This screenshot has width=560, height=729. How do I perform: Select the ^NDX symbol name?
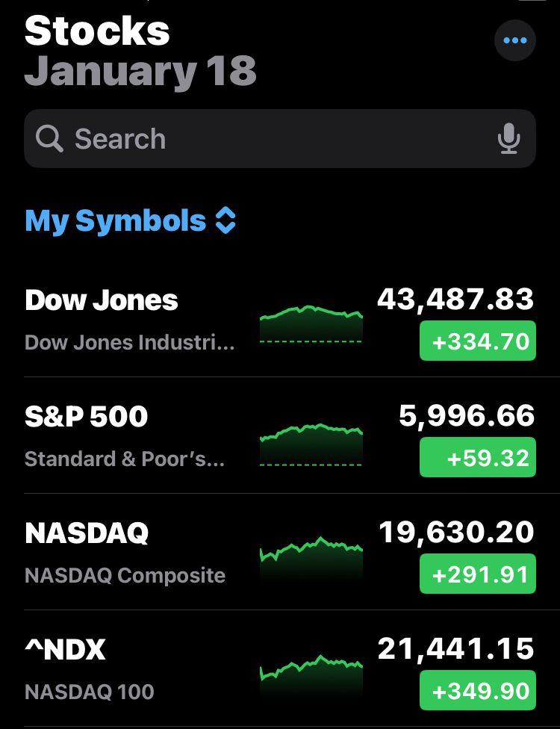click(66, 650)
